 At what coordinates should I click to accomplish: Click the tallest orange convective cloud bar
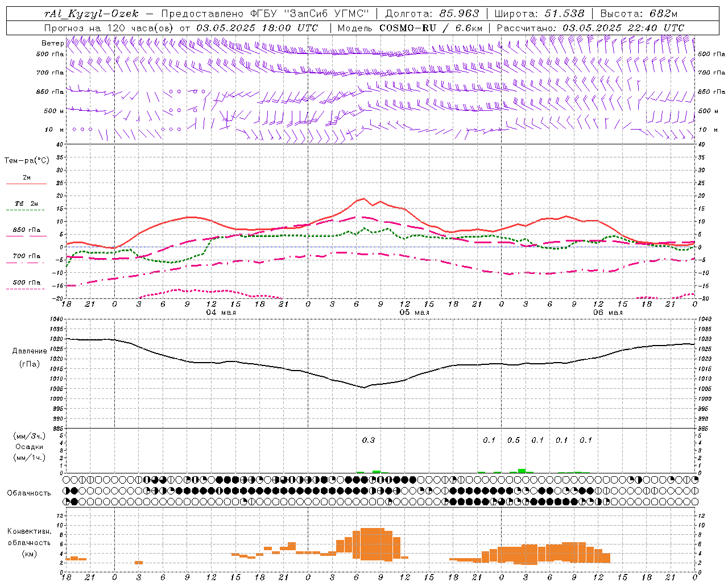[373, 544]
